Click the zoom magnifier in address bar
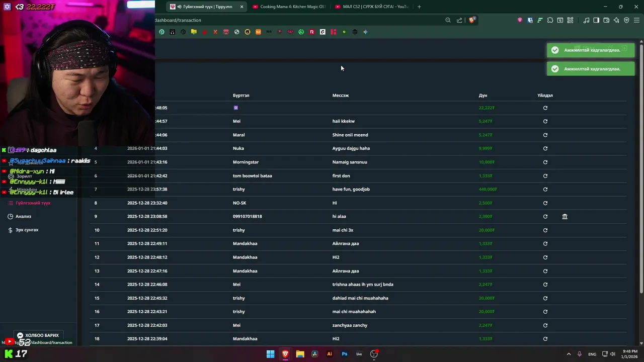This screenshot has width=644, height=362. coord(448,20)
